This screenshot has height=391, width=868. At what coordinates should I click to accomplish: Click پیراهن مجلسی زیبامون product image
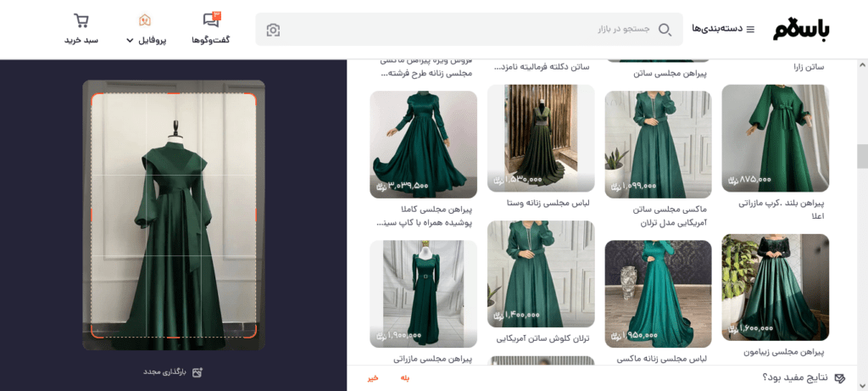click(775, 287)
